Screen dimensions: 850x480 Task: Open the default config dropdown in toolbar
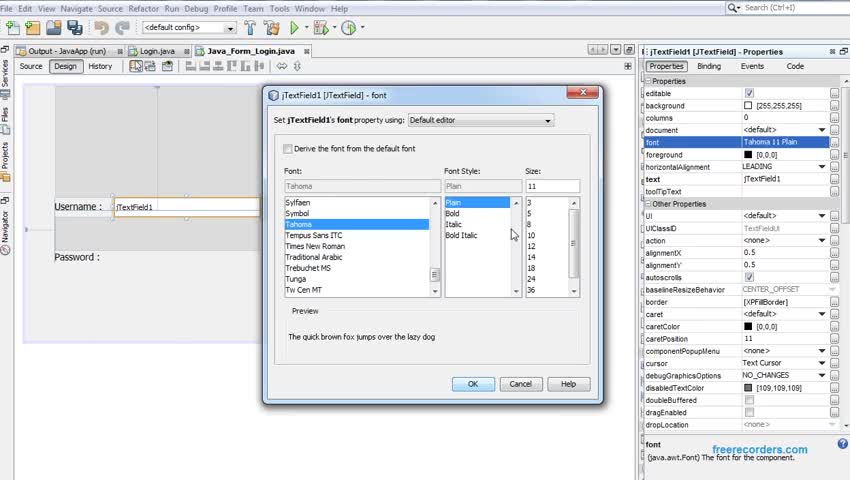189,28
